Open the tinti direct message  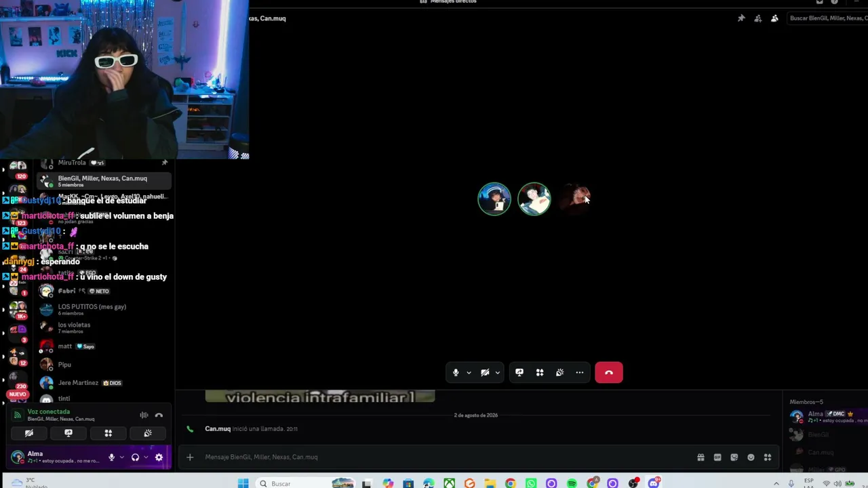[x=103, y=399]
